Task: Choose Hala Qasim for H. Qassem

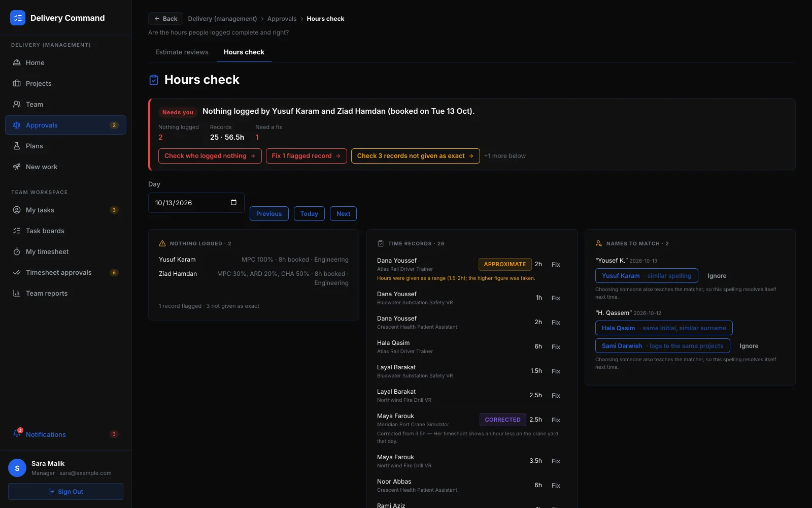Action: point(664,328)
